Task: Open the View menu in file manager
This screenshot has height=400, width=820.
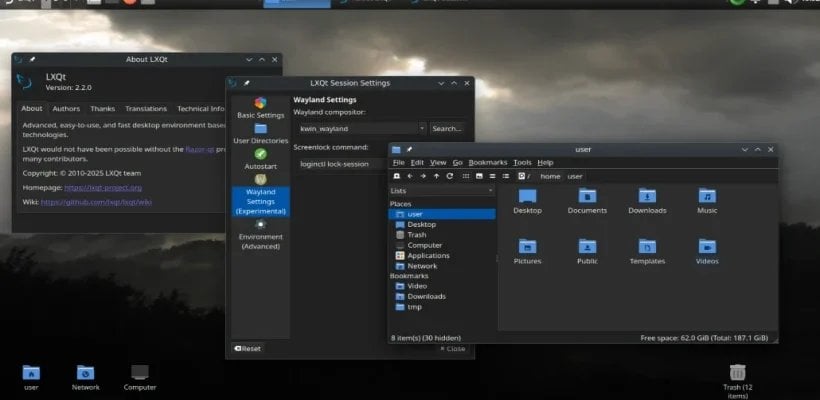Action: click(x=438, y=163)
